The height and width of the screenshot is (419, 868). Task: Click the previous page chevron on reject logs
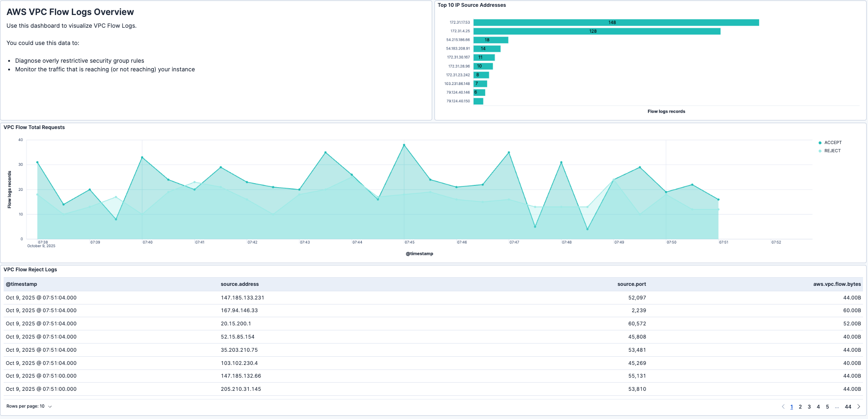783,407
